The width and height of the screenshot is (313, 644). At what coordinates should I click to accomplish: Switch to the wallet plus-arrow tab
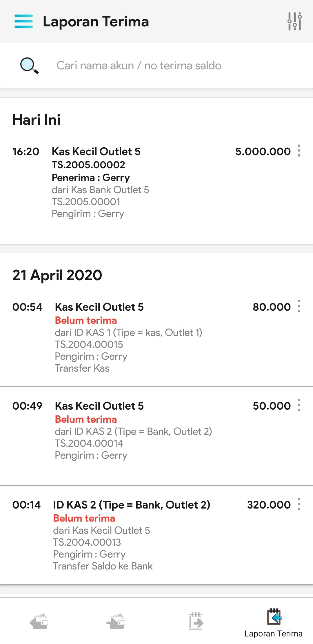click(x=116, y=621)
